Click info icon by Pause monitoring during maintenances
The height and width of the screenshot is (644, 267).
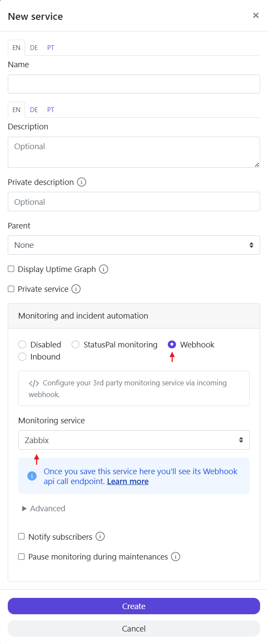176,556
